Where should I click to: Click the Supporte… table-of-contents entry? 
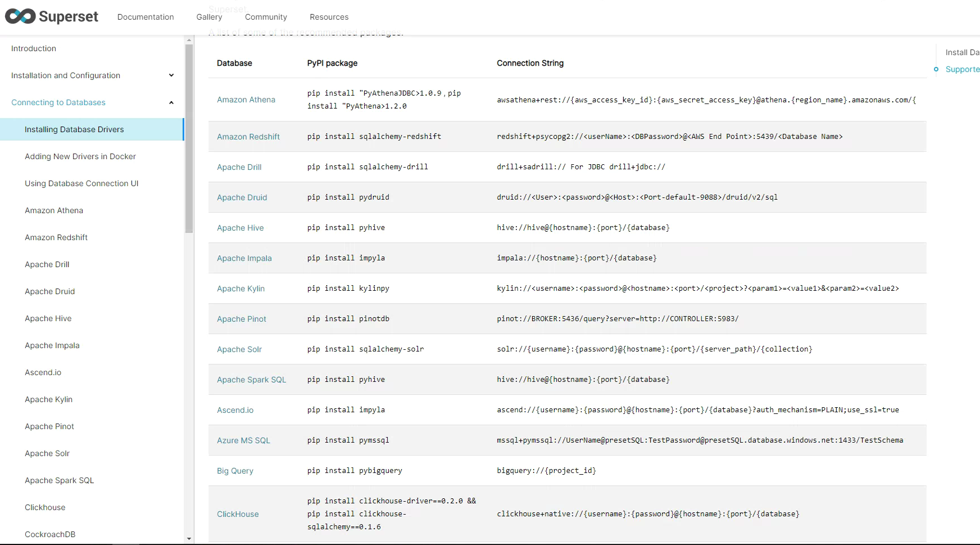point(962,69)
